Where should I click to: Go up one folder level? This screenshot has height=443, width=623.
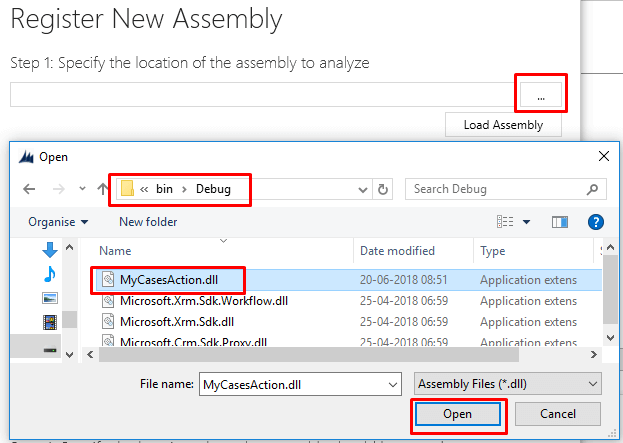tap(103, 189)
